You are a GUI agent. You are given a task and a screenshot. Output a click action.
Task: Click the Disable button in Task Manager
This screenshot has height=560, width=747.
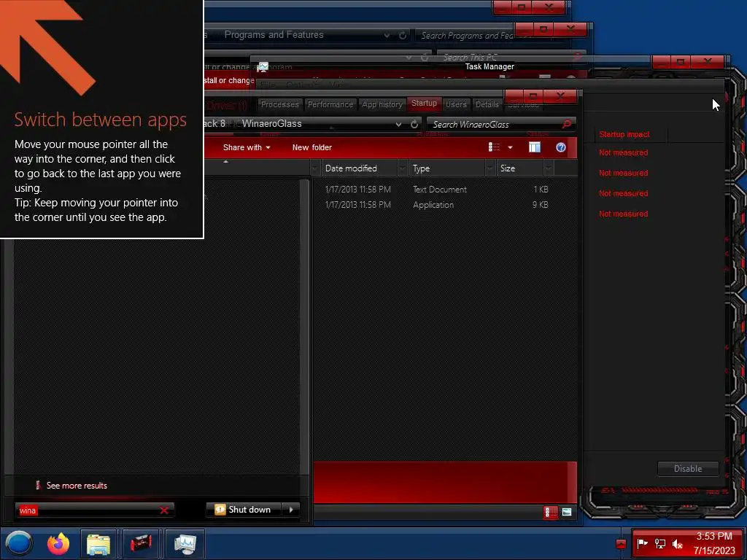pos(687,469)
